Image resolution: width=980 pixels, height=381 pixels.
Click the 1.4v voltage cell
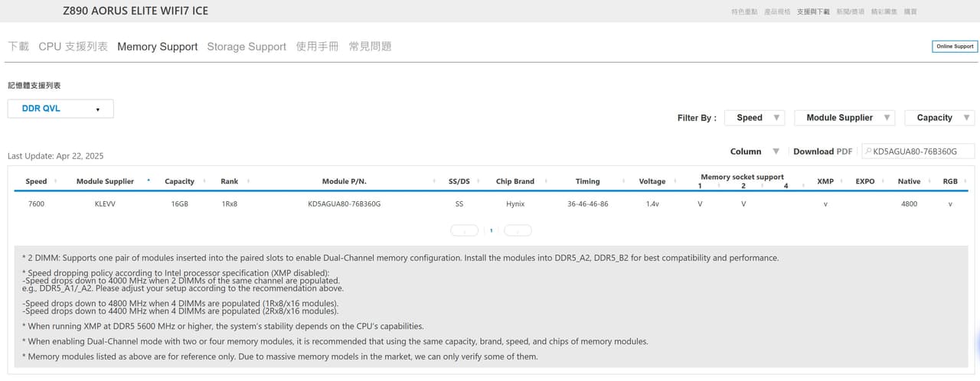[x=652, y=204]
